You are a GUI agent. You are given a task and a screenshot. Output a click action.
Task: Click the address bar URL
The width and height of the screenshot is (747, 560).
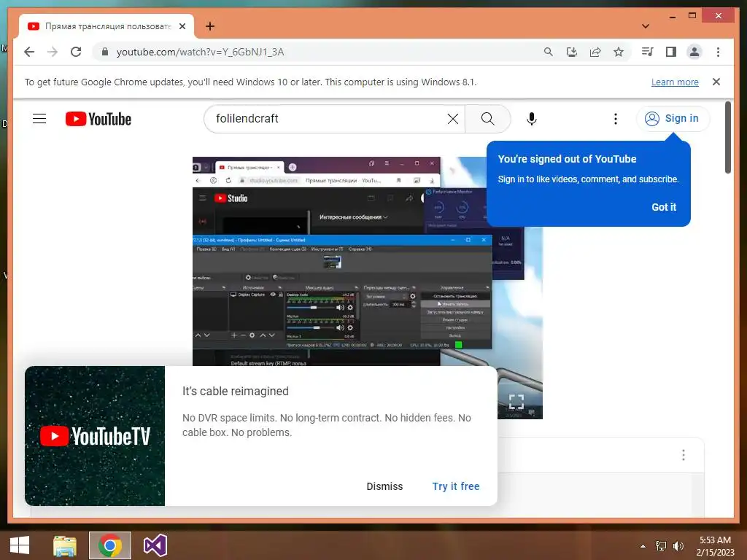200,52
